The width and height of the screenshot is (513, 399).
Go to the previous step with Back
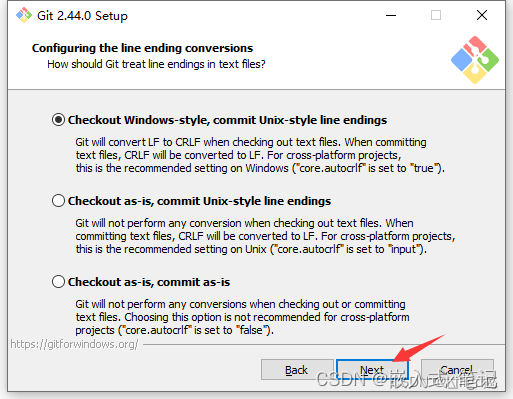[x=297, y=370]
